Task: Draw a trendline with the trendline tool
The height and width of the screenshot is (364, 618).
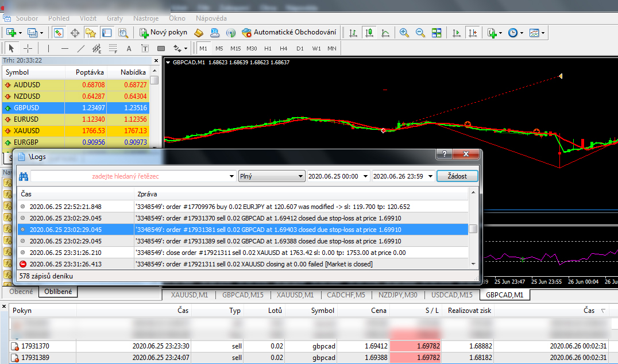Action: point(81,48)
